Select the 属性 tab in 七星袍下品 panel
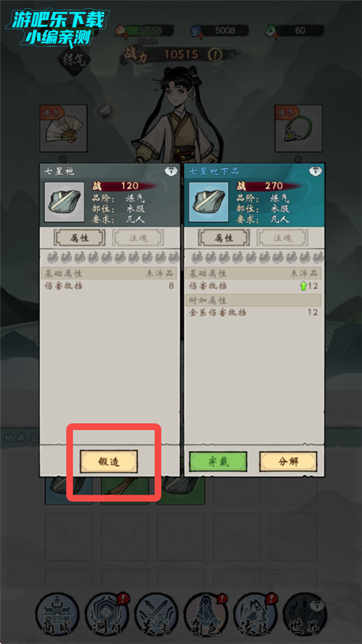Image resolution: width=362 pixels, height=644 pixels. click(x=224, y=238)
